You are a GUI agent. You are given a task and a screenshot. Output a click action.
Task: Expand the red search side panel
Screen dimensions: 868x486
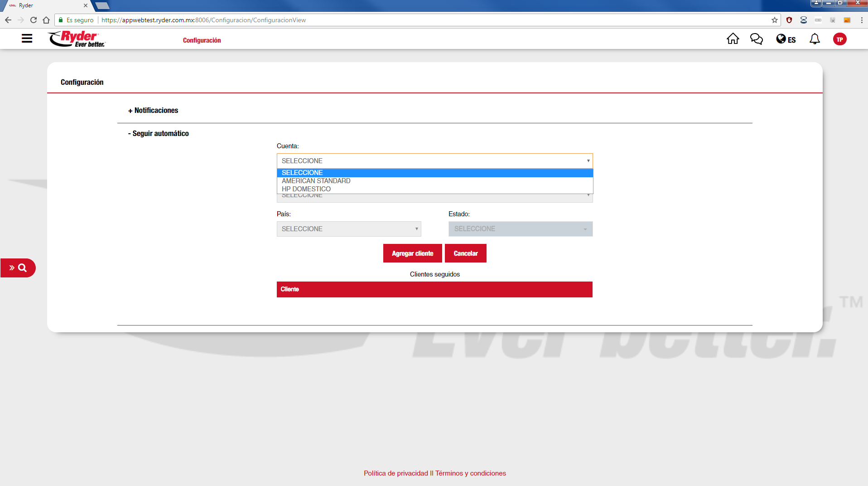18,268
